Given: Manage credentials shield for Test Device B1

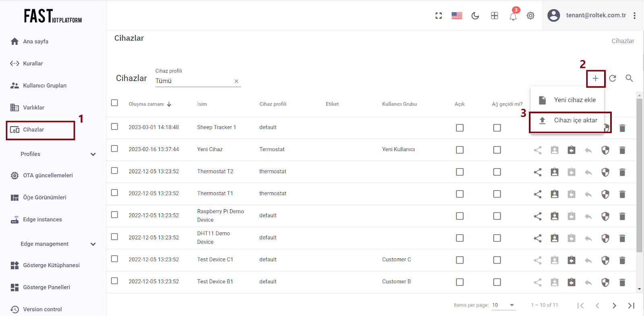Looking at the screenshot, I should 605,283.
